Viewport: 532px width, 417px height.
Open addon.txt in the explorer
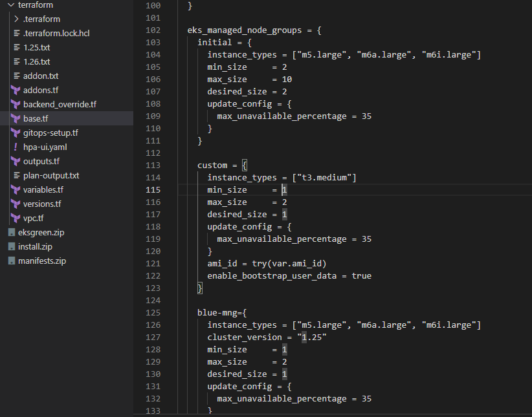coord(41,76)
